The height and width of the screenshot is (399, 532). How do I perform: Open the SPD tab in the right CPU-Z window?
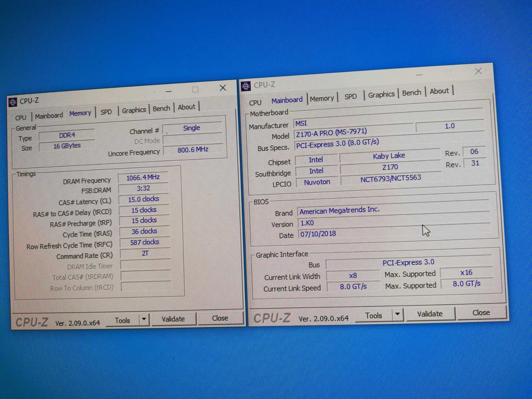(351, 96)
